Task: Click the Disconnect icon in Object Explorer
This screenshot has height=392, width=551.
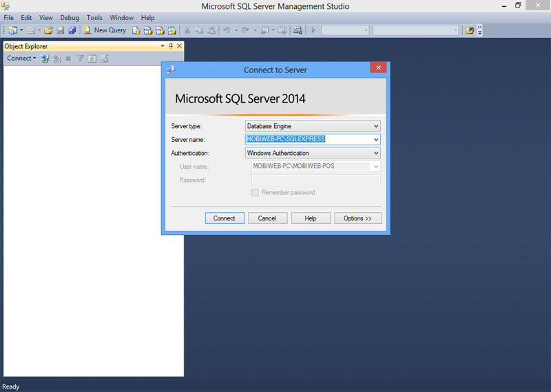Action: coord(56,59)
